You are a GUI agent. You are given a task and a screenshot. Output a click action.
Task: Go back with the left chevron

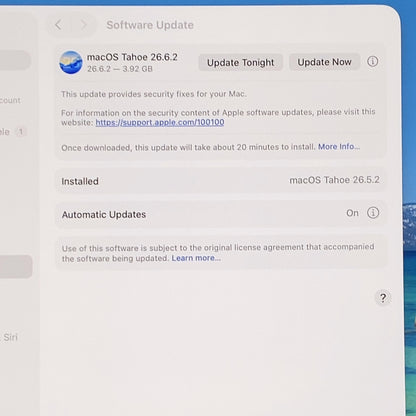pos(58,25)
